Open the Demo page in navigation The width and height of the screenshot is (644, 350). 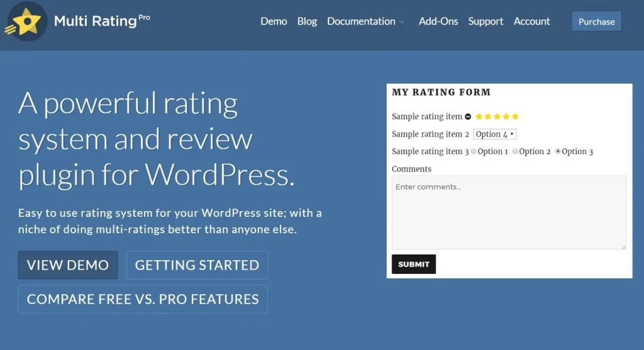[x=274, y=21]
